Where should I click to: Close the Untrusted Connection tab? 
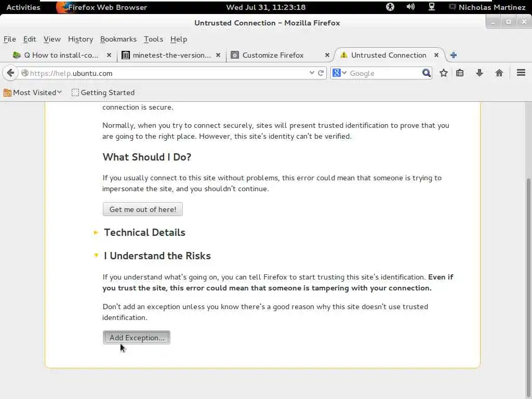[x=436, y=55]
